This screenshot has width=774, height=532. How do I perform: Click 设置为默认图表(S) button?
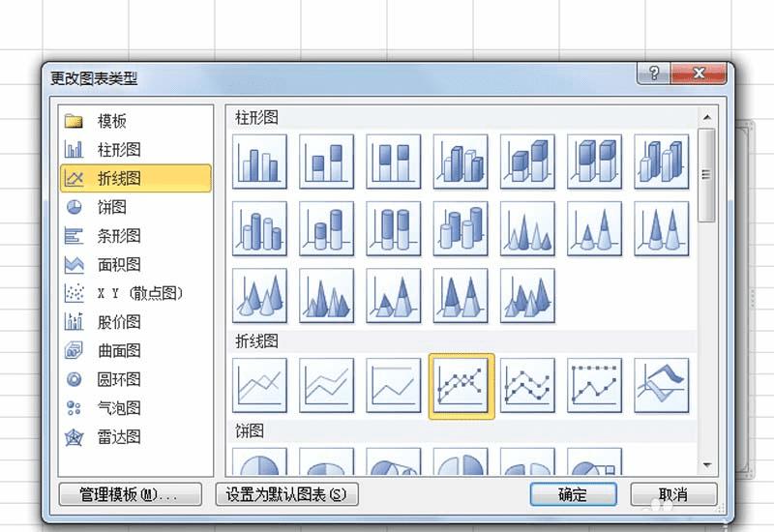(x=286, y=494)
